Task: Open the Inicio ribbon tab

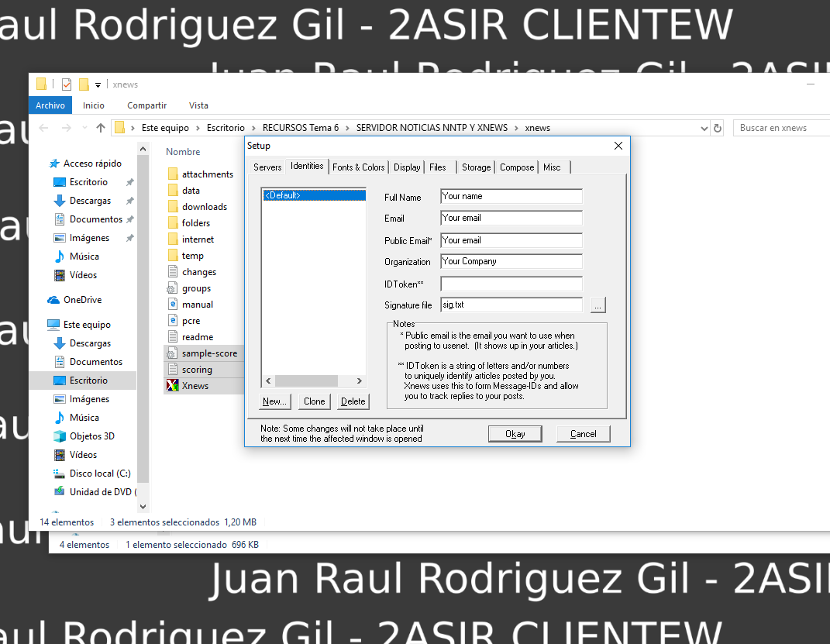Action: [x=94, y=105]
